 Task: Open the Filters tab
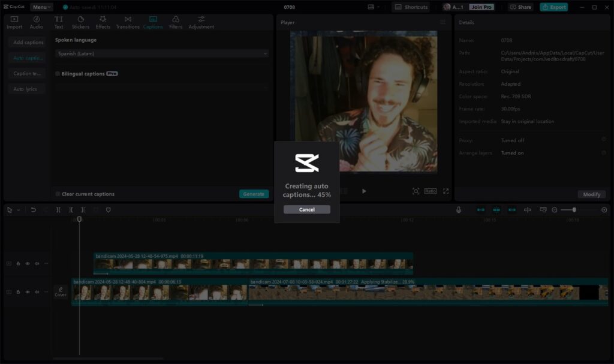pyautogui.click(x=176, y=23)
